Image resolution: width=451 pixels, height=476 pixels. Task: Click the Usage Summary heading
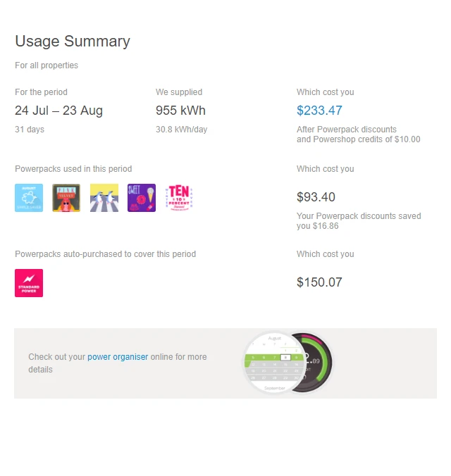(73, 42)
